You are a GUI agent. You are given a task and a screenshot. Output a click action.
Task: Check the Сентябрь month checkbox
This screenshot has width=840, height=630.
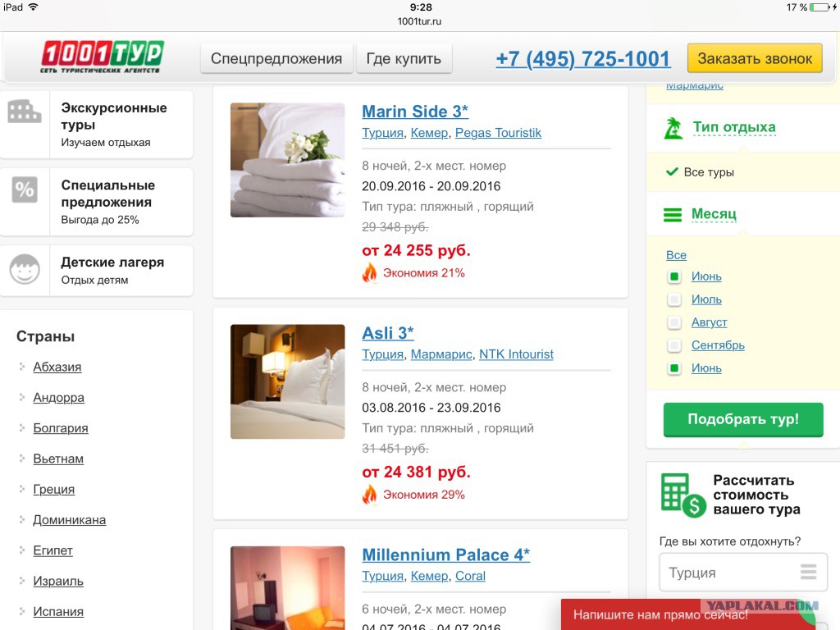674,345
